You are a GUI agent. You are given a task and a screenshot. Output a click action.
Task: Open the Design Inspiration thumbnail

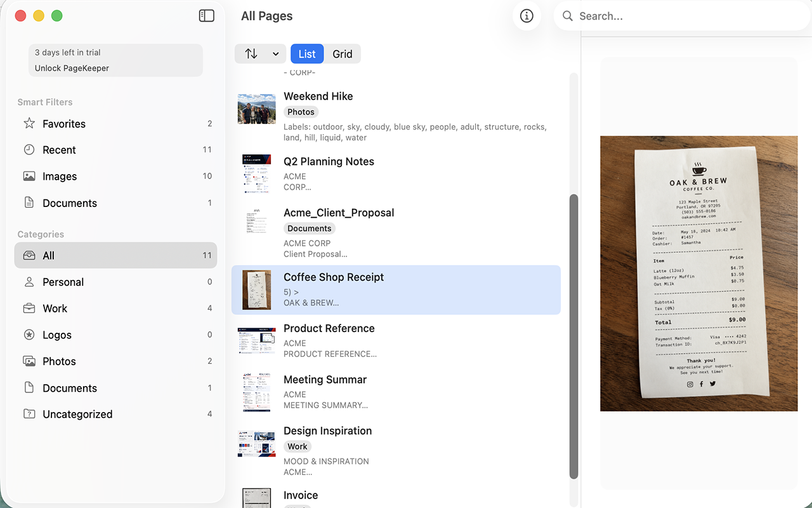click(x=257, y=444)
